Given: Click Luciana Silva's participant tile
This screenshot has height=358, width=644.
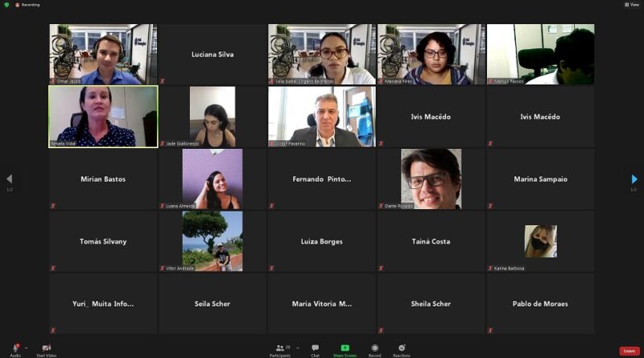Looking at the screenshot, I should click(x=213, y=54).
